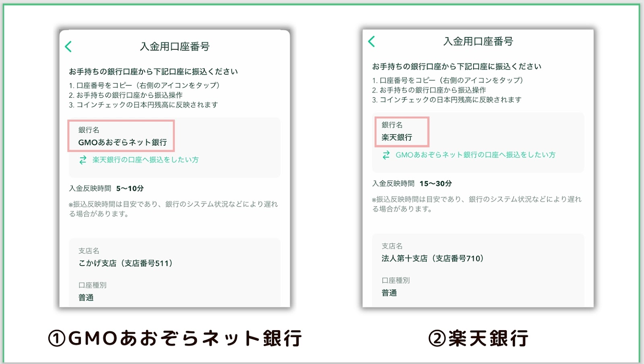Click 普通 account type in right screen
This screenshot has height=364, width=644.
tap(389, 293)
